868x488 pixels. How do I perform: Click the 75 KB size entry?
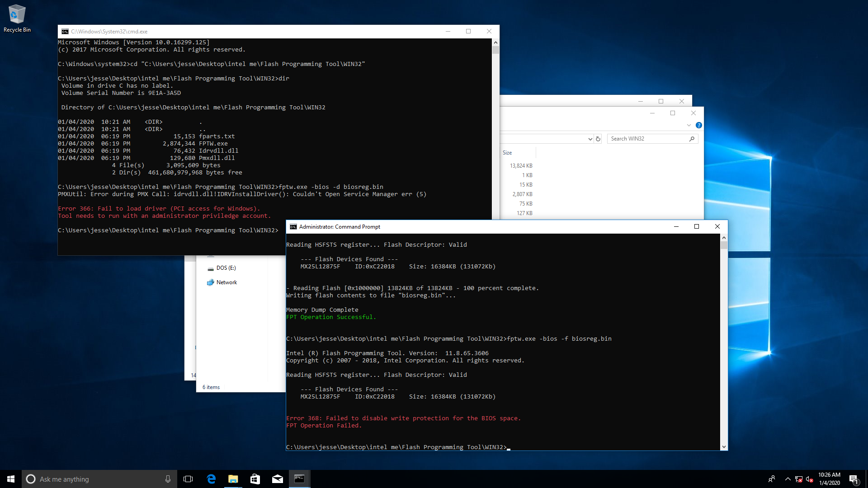tap(526, 204)
